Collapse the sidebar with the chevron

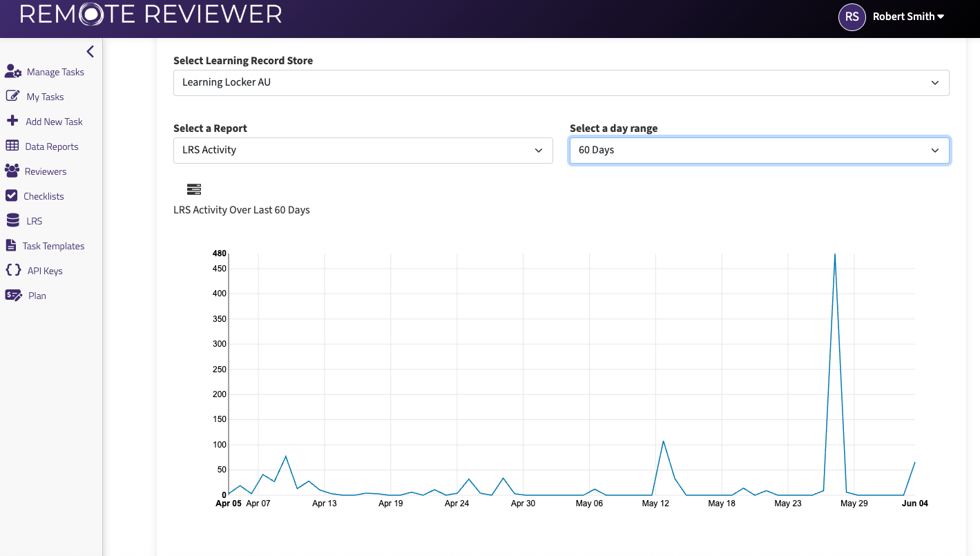pyautogui.click(x=90, y=51)
